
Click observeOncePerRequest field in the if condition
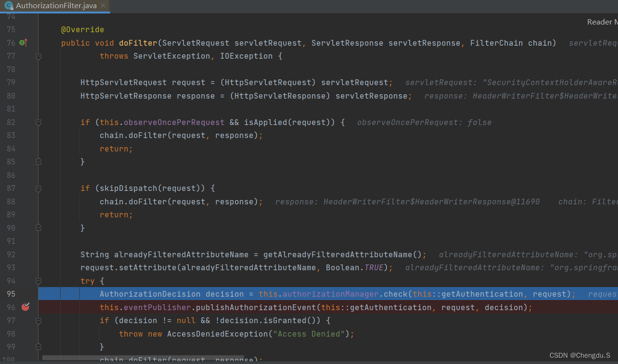tap(174, 122)
